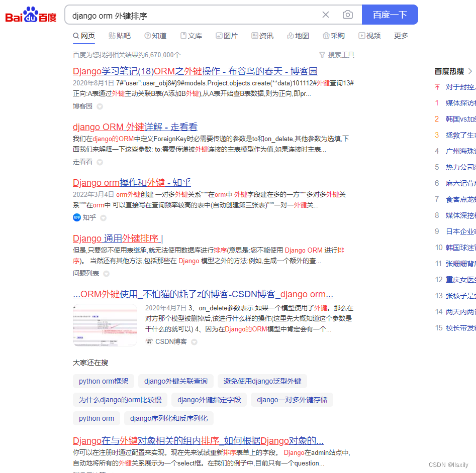The width and height of the screenshot is (476, 473).
Task: Click the 博客园 source label
Action: pyautogui.click(x=82, y=106)
